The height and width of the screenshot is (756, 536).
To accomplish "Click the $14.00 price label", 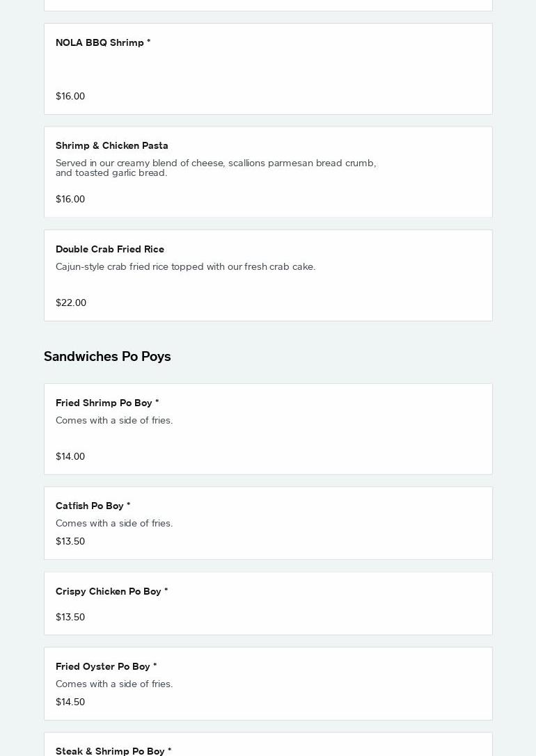I will [x=70, y=456].
